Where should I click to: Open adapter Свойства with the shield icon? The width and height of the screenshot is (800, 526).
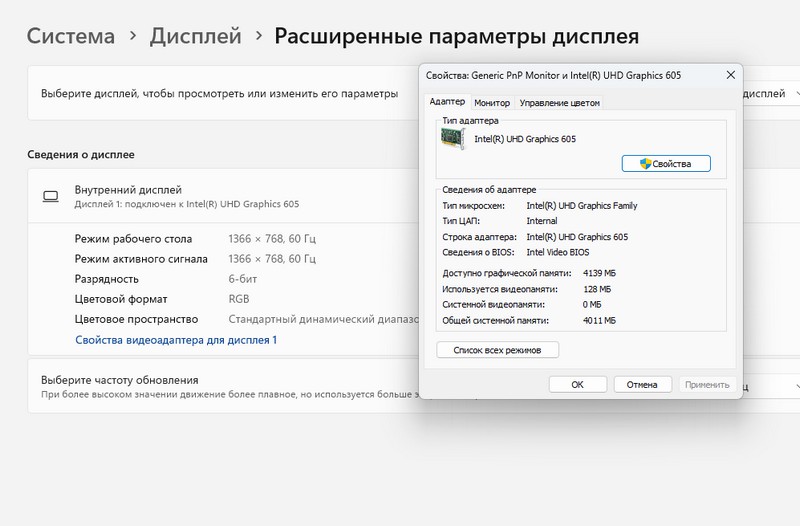665,163
